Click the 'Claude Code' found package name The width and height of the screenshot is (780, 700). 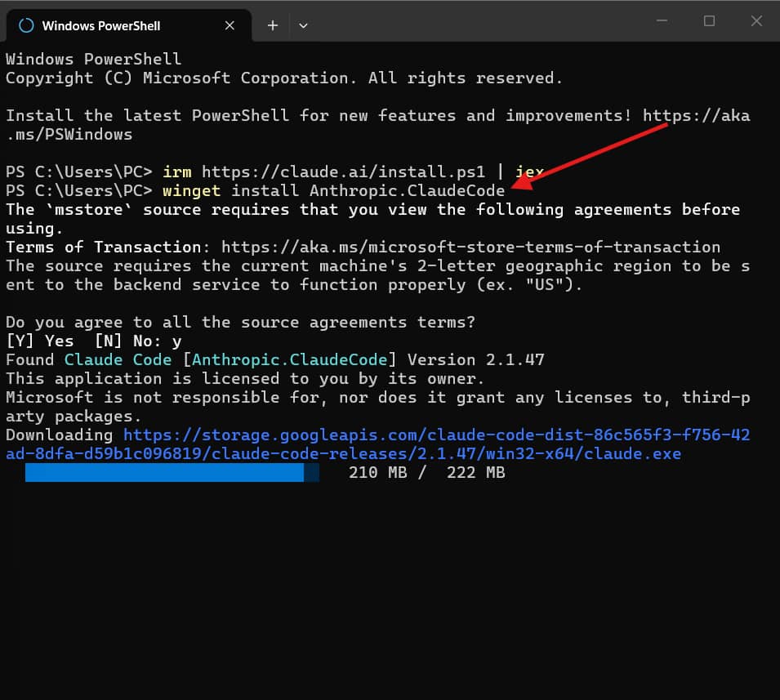point(118,359)
